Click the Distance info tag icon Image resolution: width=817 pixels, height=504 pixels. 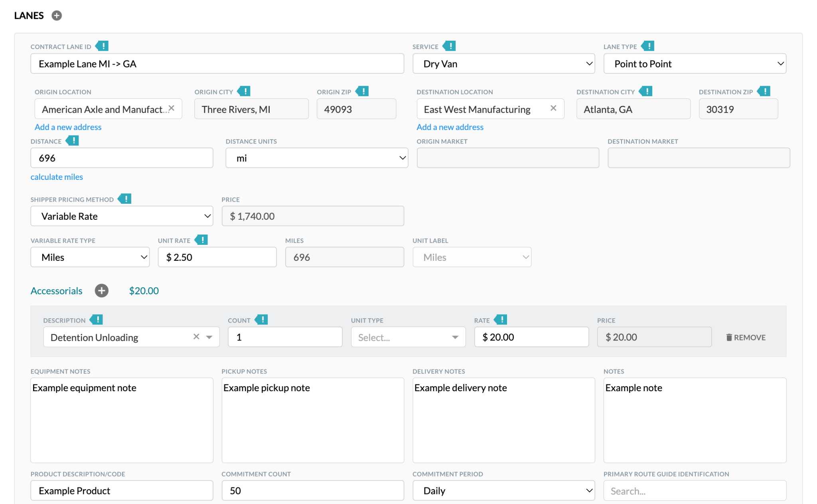(x=72, y=141)
